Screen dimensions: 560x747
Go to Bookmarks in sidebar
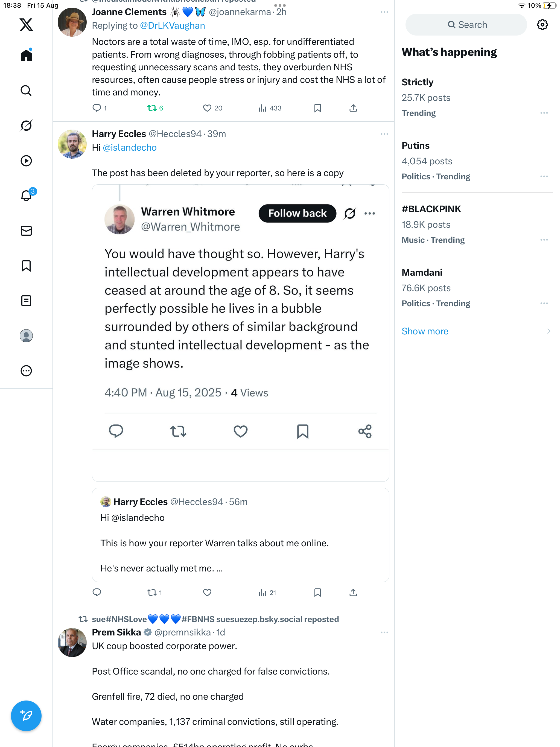(x=26, y=266)
